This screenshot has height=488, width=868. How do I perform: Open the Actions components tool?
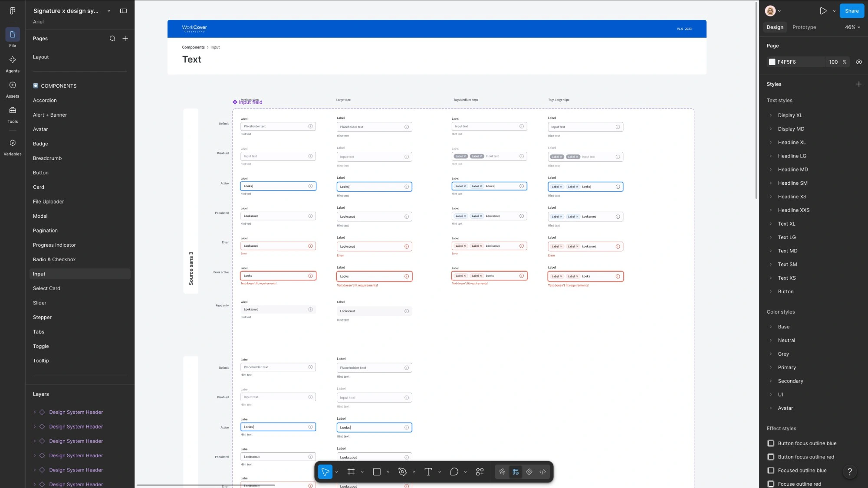pyautogui.click(x=480, y=472)
